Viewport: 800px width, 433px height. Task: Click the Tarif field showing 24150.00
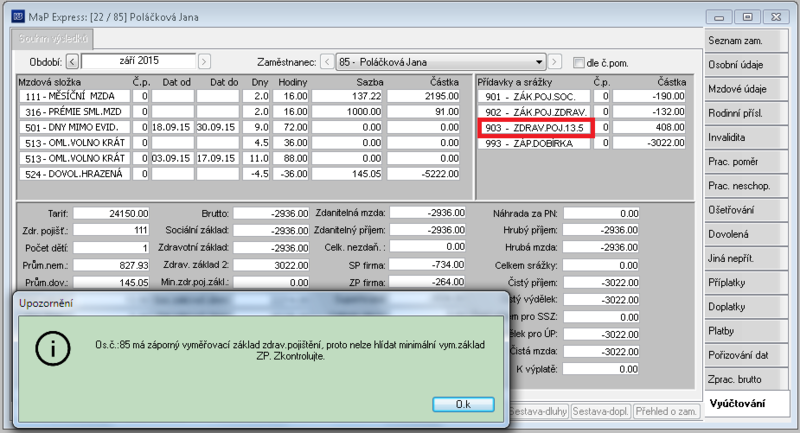coord(111,213)
